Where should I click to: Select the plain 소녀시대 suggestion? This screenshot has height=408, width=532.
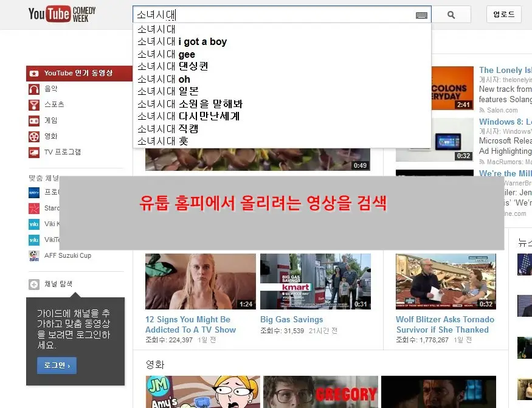point(282,29)
